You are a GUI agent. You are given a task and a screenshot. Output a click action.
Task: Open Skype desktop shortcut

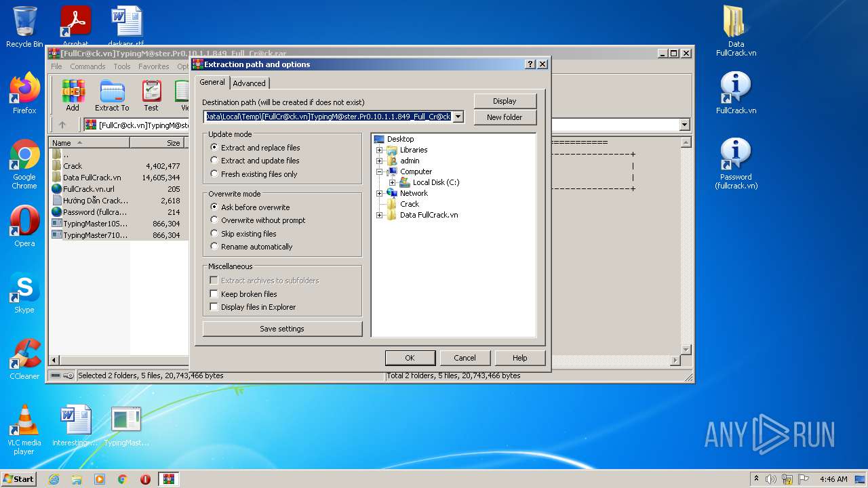24,293
